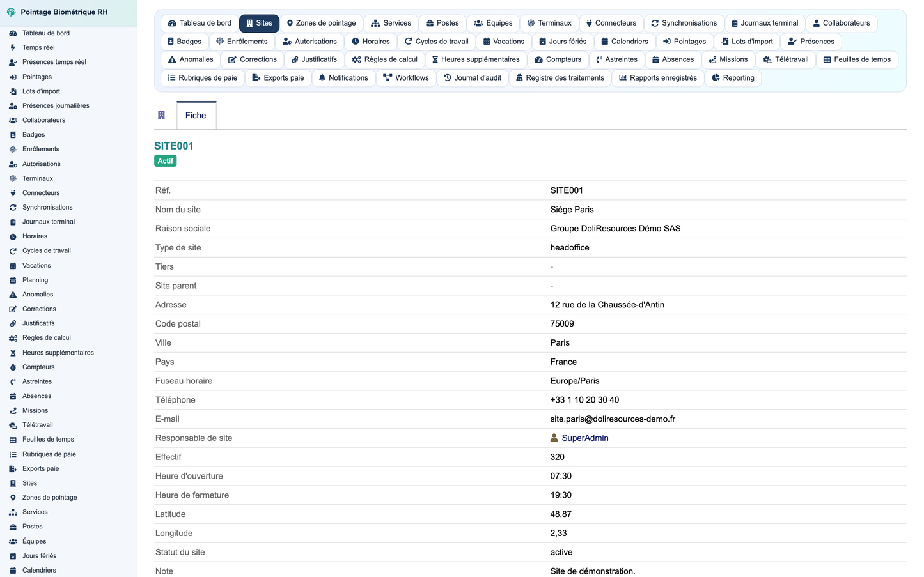Open Workflows in top navigation
Viewport: 924px width, 577px height.
pyautogui.click(x=406, y=78)
